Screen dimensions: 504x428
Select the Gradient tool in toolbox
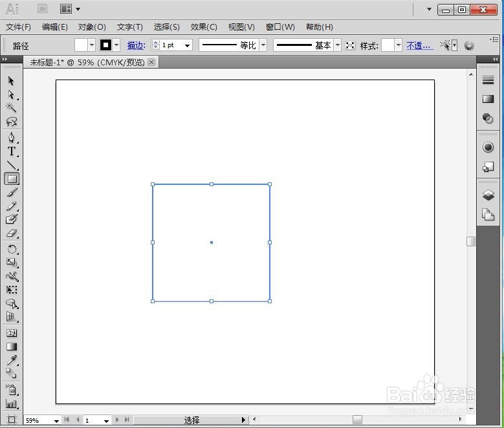coord(11,347)
